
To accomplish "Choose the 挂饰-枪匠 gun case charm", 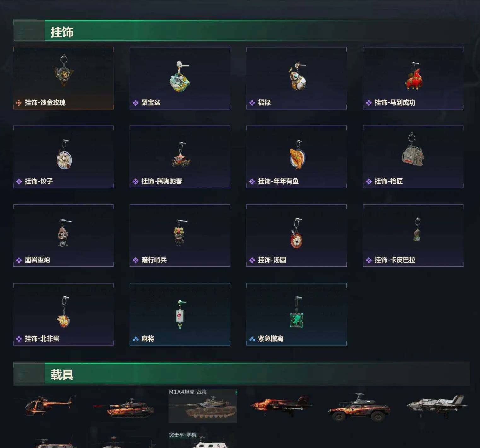I will (413, 150).
